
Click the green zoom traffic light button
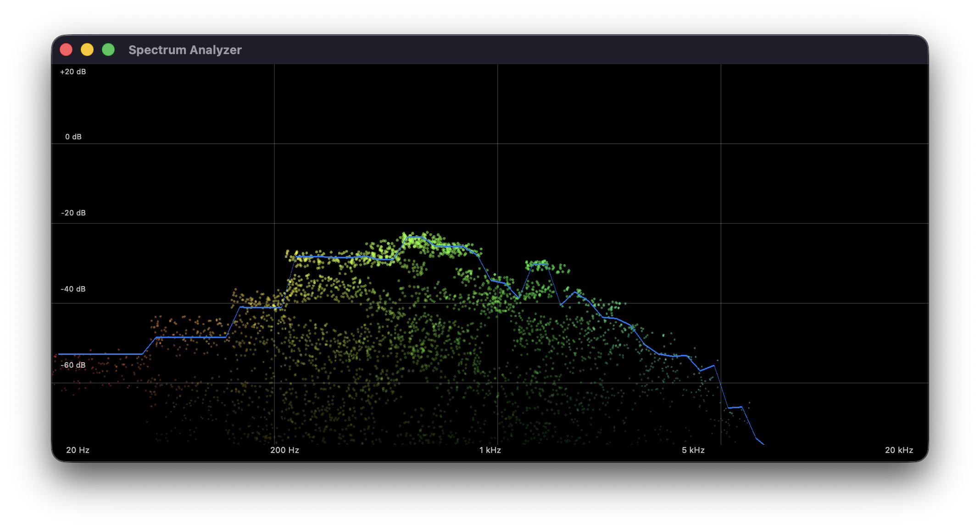[108, 49]
